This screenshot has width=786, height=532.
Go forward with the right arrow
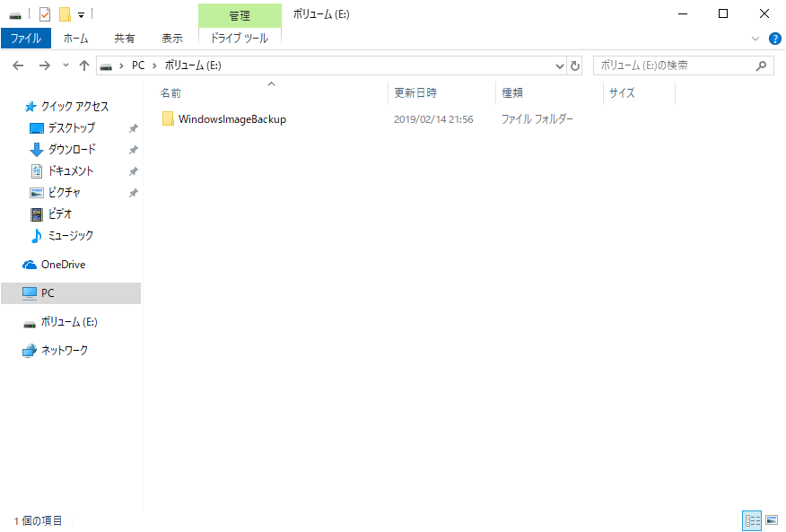pyautogui.click(x=45, y=65)
